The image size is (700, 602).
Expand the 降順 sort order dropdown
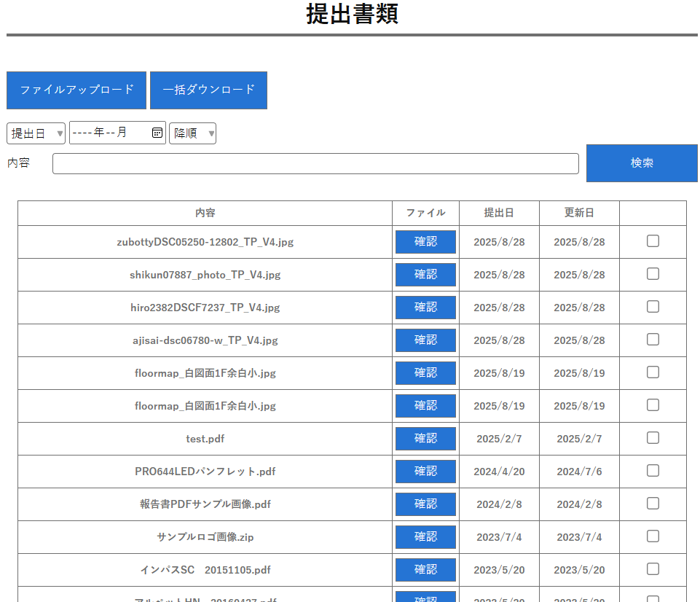[x=192, y=133]
